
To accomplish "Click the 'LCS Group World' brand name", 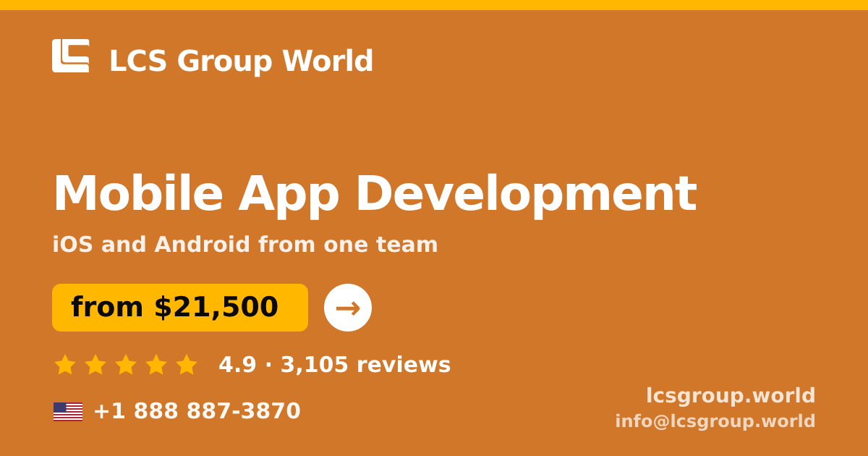I will (x=241, y=61).
